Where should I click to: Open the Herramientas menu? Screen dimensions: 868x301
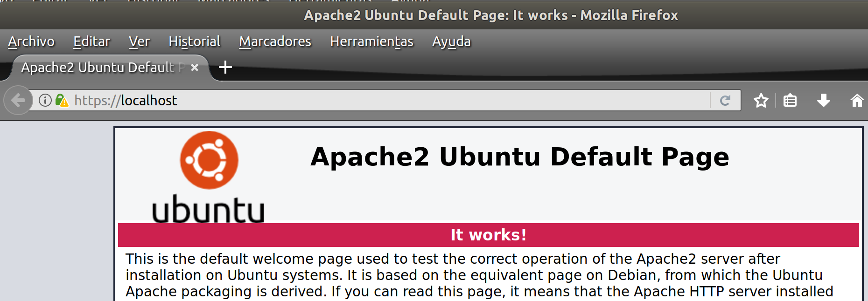click(x=372, y=41)
